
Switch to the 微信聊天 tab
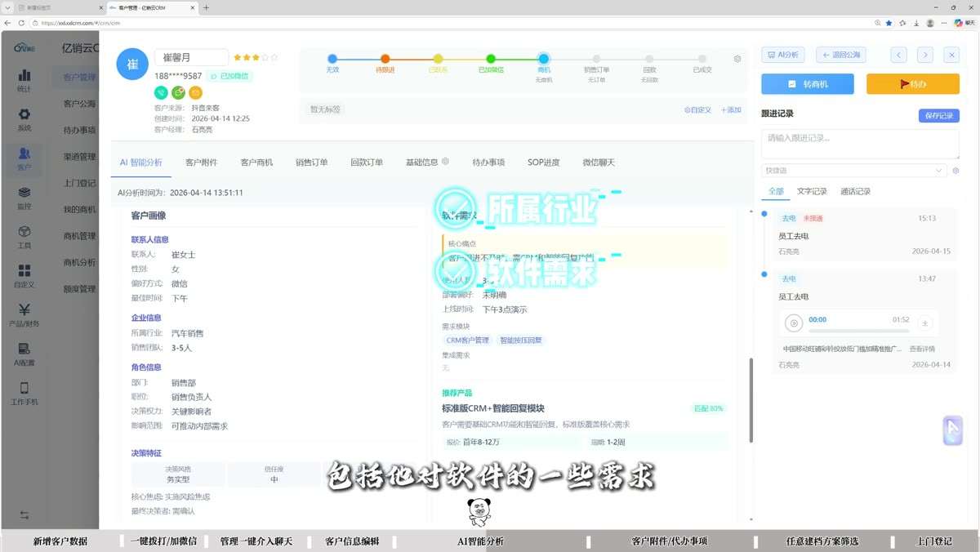point(599,162)
